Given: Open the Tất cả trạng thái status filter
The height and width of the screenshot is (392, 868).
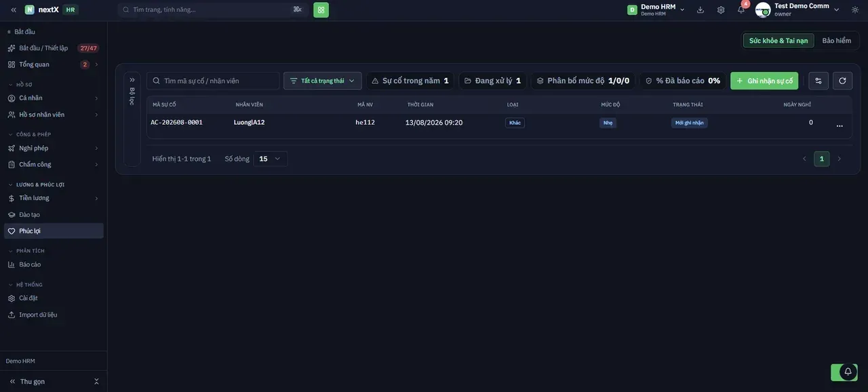Looking at the screenshot, I should click(x=323, y=81).
